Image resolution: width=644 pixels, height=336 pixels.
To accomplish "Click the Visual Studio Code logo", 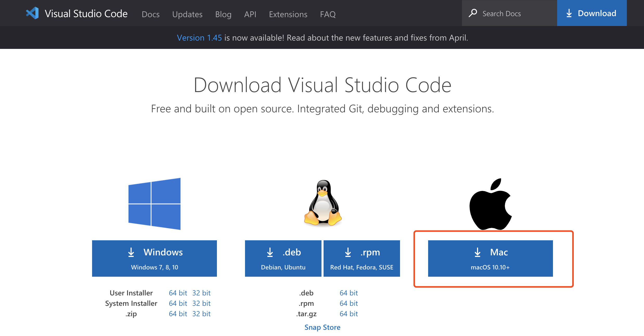I will (x=32, y=13).
